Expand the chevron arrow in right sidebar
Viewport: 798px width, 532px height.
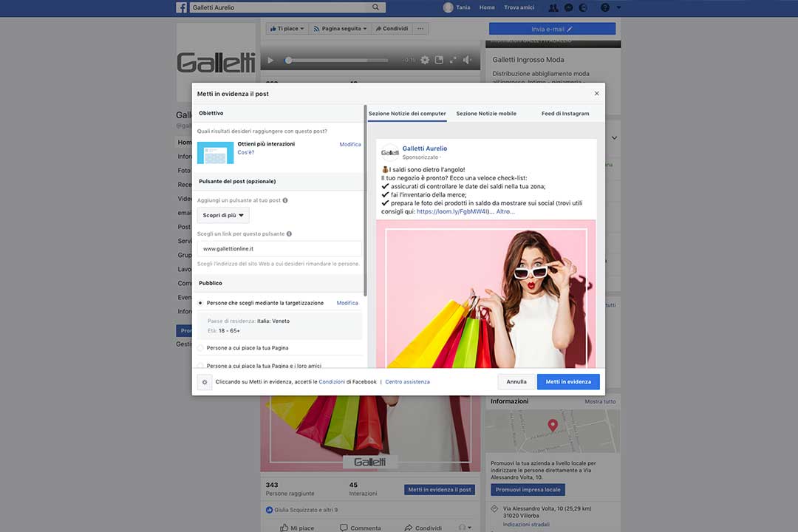(614, 138)
